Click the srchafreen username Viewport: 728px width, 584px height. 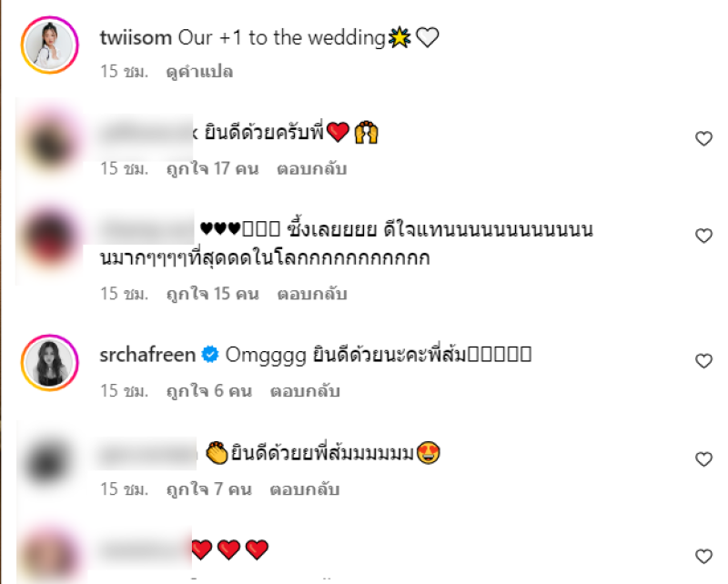pyautogui.click(x=147, y=355)
